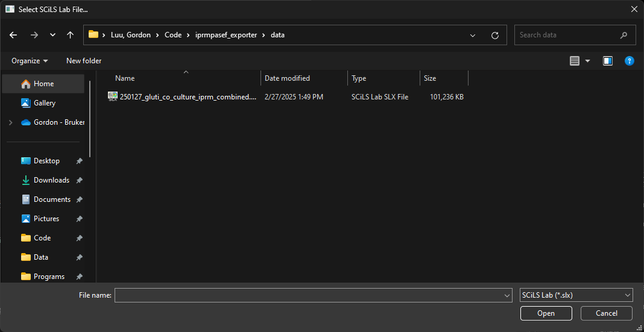Open Desktop quick access folder
644x332 pixels.
(x=46, y=161)
